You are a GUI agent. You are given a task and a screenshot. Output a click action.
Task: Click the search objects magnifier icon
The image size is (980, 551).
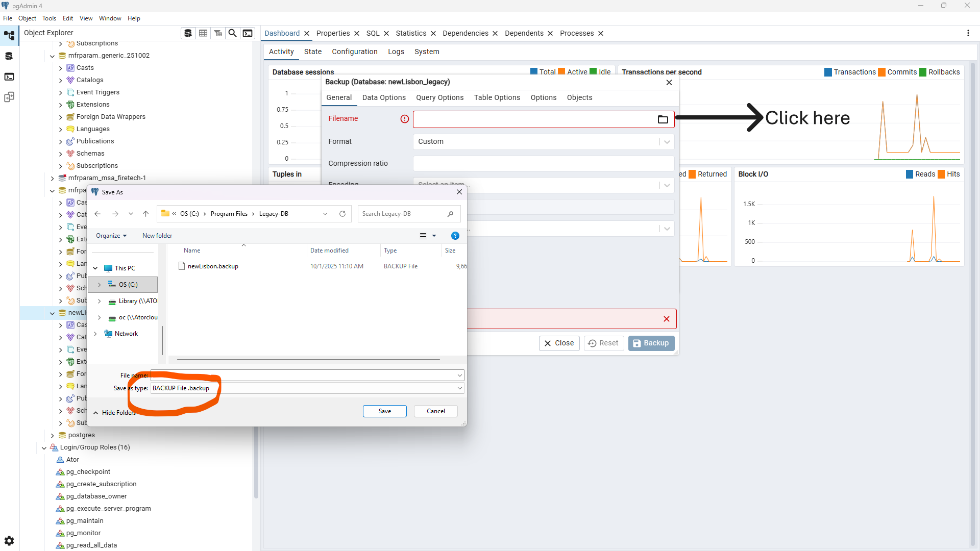point(232,33)
